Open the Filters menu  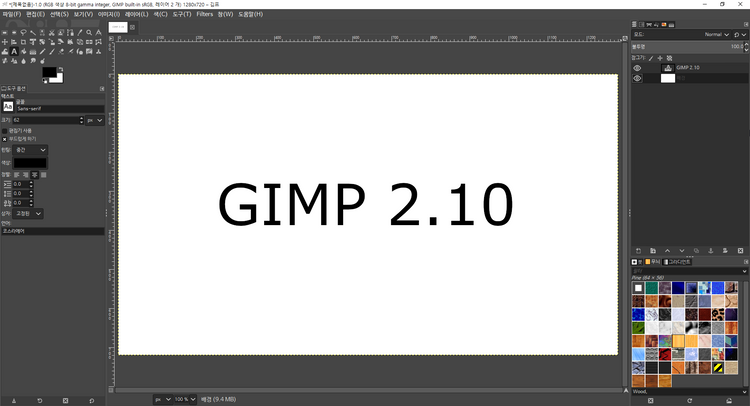pyautogui.click(x=204, y=14)
